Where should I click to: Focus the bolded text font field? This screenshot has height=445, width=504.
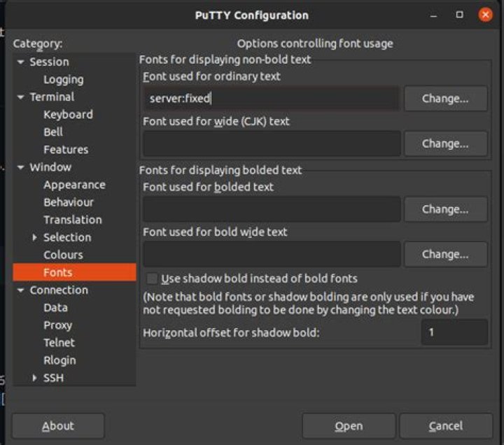click(x=272, y=209)
